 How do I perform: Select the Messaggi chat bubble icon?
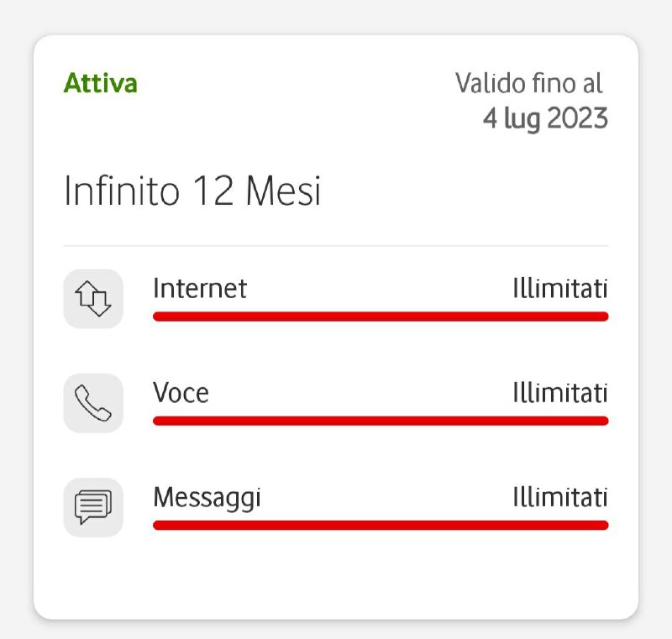pos(93,507)
